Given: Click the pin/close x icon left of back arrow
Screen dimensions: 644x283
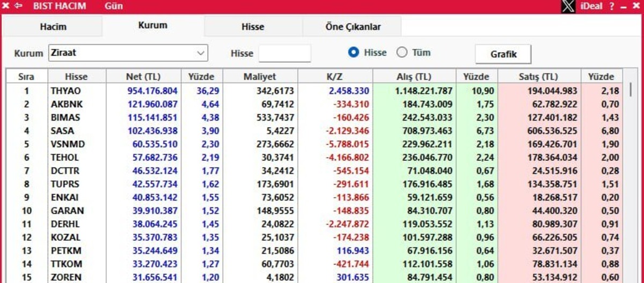Looking at the screenshot, I should pyautogui.click(x=6, y=6).
